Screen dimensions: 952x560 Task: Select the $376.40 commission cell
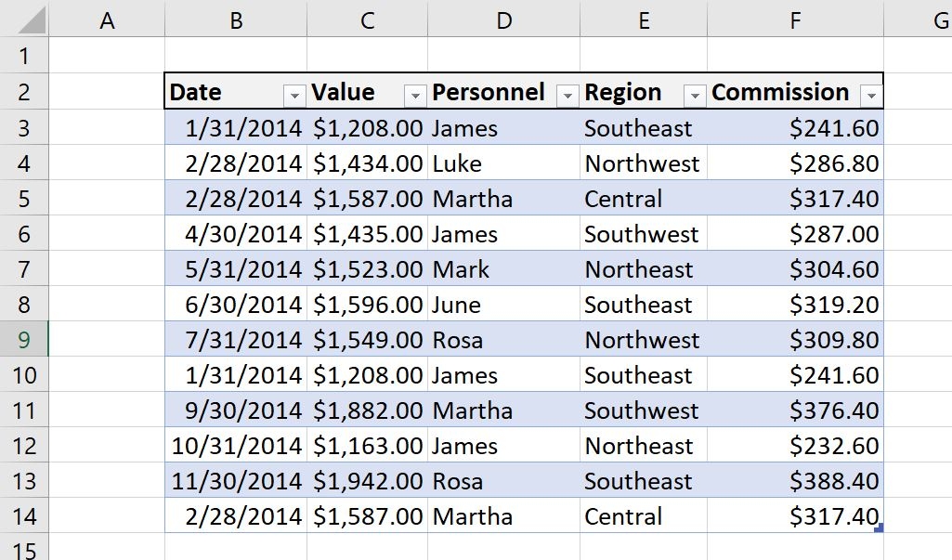coord(795,410)
